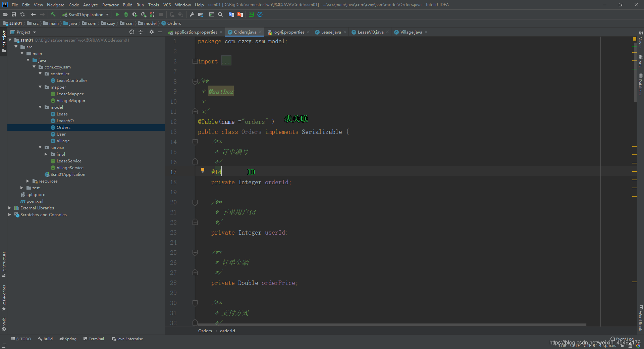
Task: Run Ssm01Application with the green play icon
Action: point(117,14)
